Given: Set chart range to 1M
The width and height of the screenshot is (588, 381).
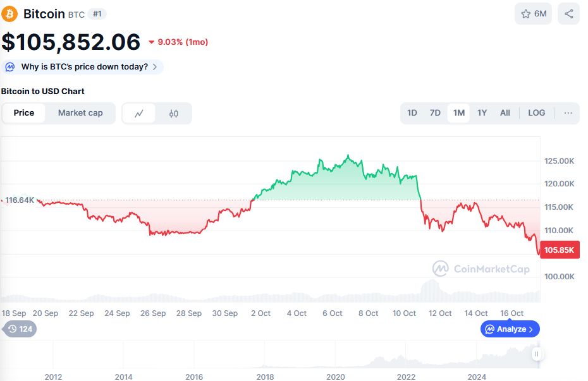Looking at the screenshot, I should pos(458,112).
